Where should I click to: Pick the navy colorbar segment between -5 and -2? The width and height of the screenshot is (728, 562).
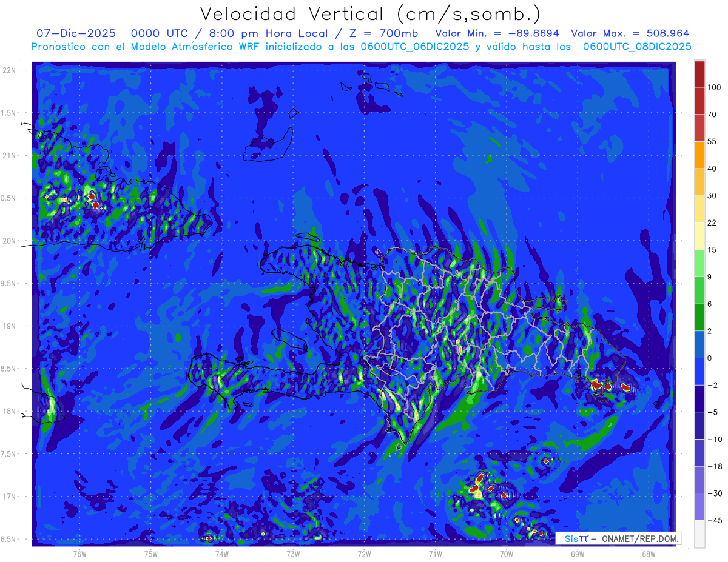tap(699, 398)
